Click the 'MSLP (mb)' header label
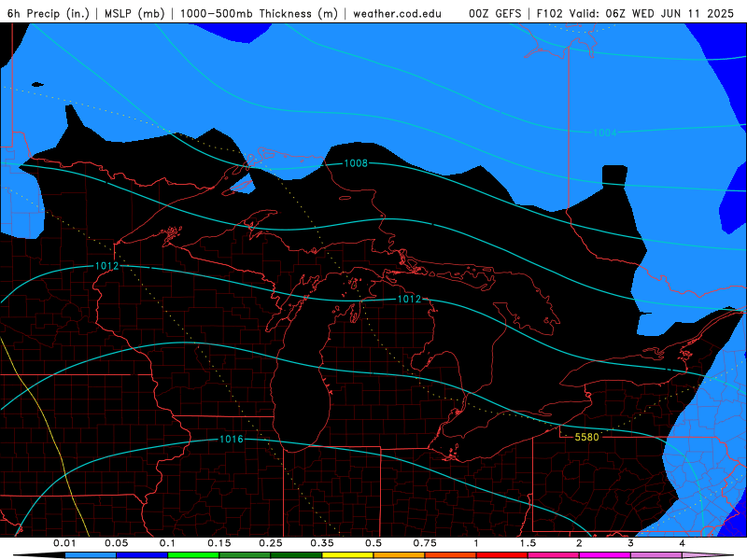 [x=134, y=13]
